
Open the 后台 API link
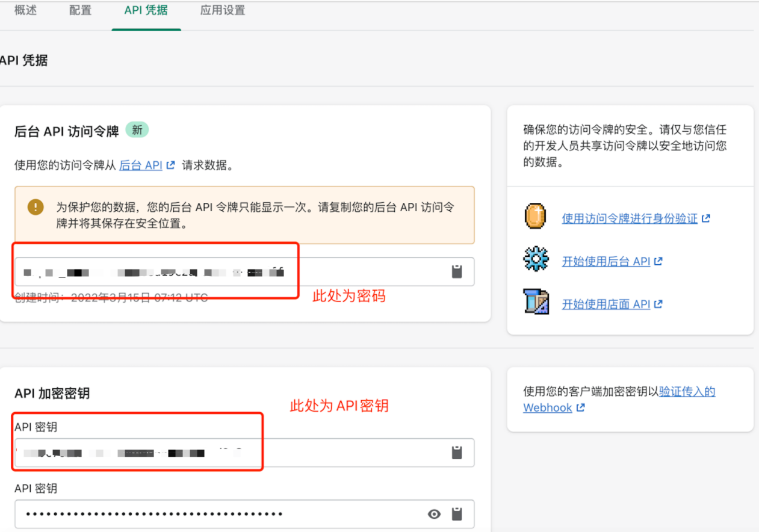(x=143, y=165)
